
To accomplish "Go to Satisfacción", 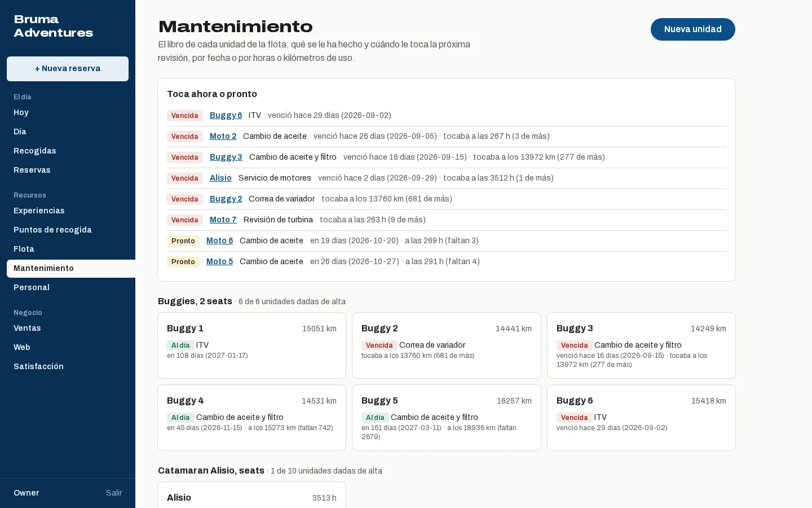I will (x=68, y=366).
